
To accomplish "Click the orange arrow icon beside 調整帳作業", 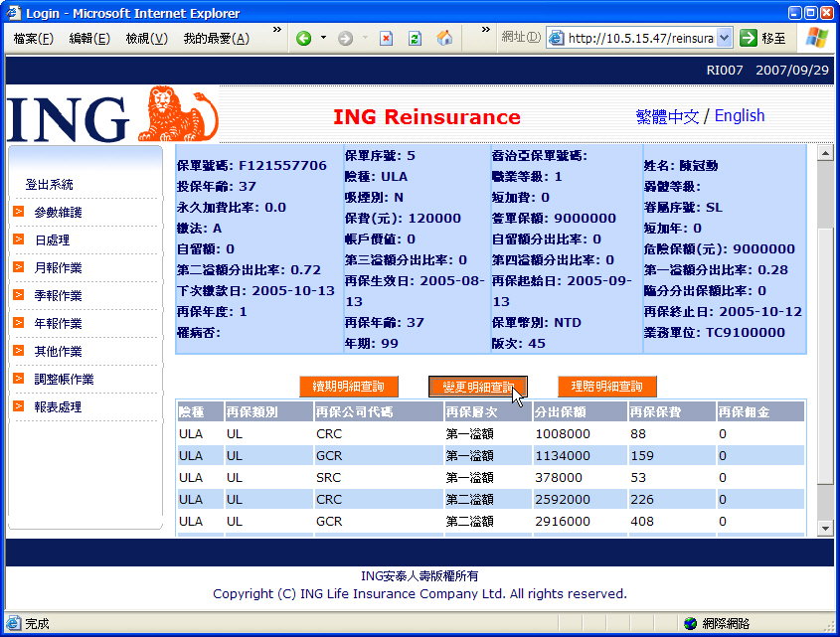I will point(19,379).
